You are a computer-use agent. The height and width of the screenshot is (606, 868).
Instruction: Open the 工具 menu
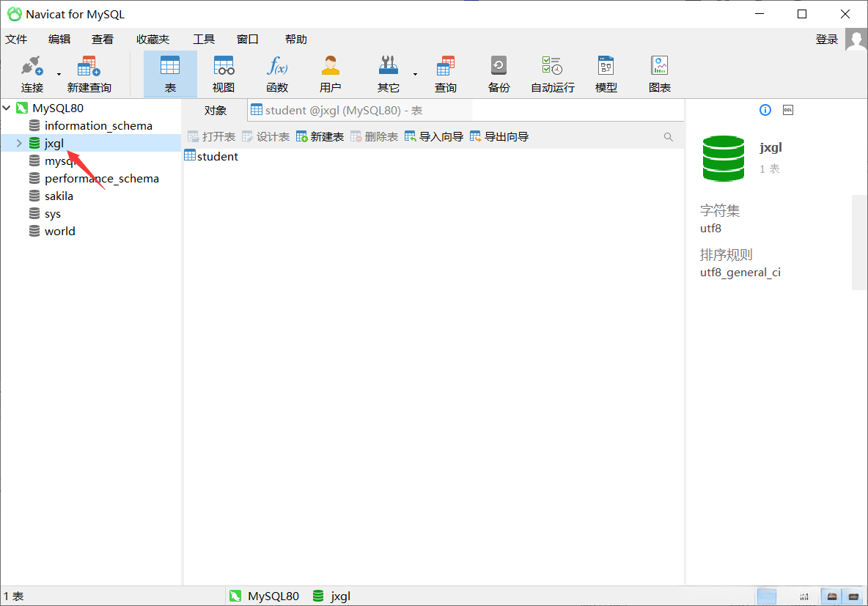point(204,40)
